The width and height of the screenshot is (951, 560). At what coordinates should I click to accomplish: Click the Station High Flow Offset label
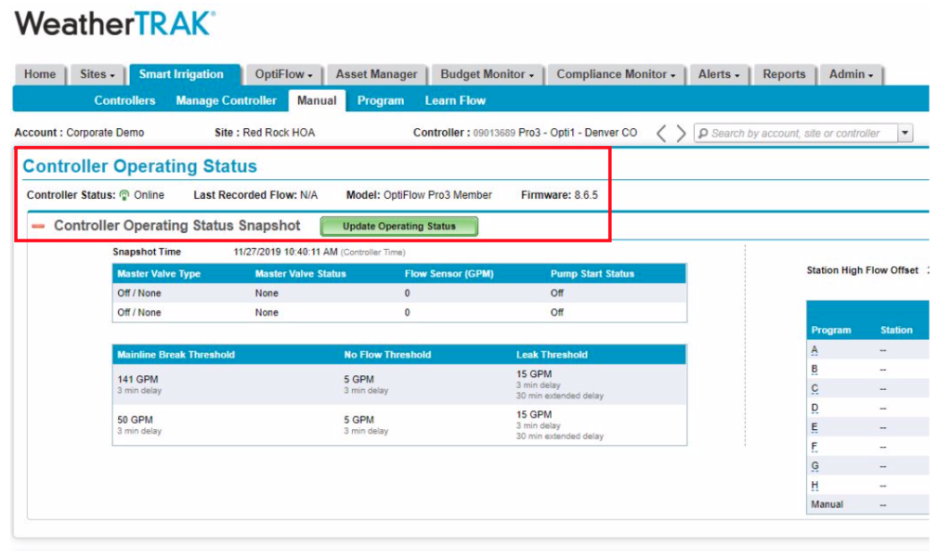(x=863, y=270)
